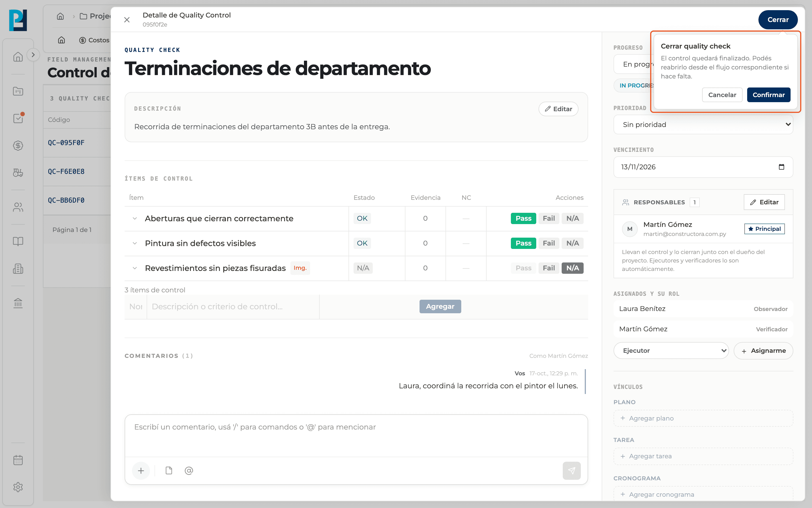Click the Asignarme button
812x508 pixels.
[x=763, y=351]
